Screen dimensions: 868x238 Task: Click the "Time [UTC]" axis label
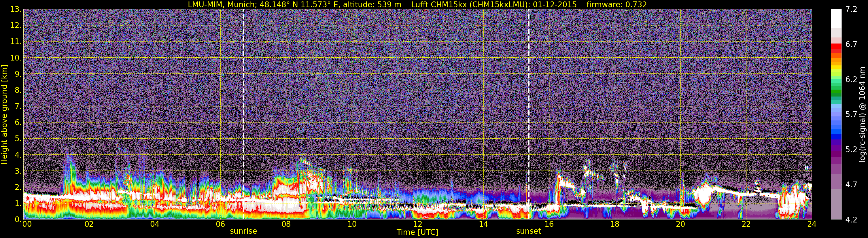tap(417, 232)
